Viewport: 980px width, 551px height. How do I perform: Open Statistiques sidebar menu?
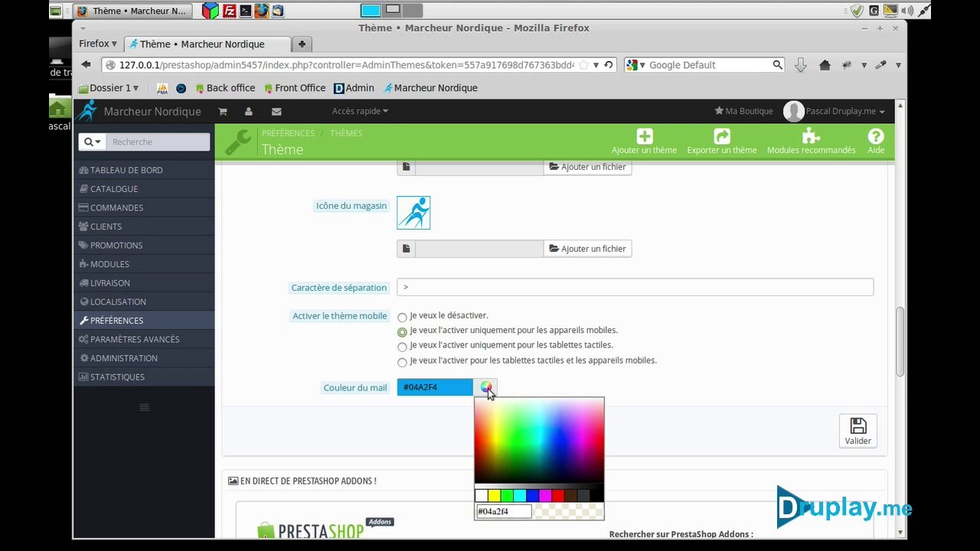(x=144, y=377)
